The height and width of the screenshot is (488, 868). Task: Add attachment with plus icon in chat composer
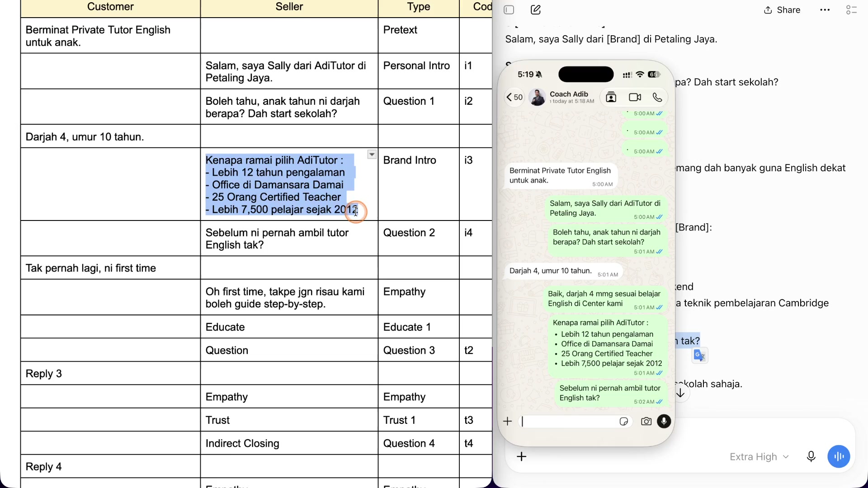pos(522,457)
